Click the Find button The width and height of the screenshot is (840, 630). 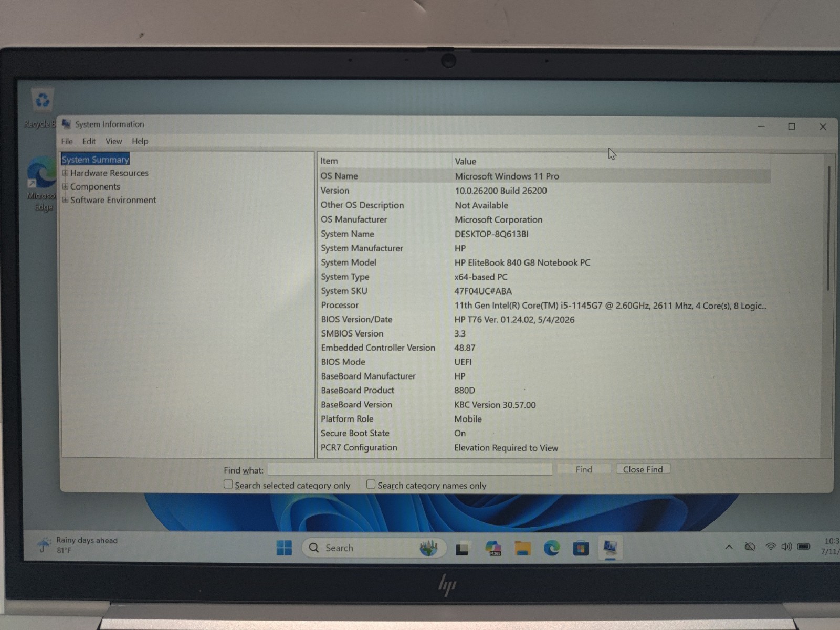pyautogui.click(x=584, y=469)
